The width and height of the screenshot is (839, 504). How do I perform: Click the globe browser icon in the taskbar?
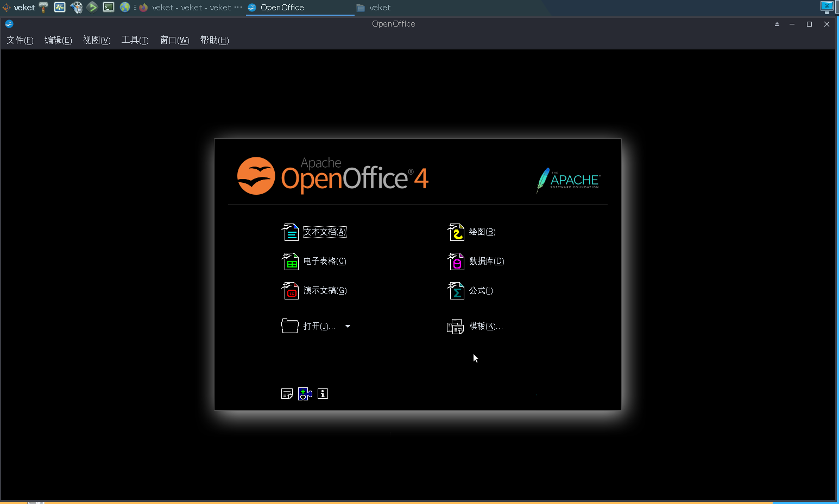pos(125,7)
